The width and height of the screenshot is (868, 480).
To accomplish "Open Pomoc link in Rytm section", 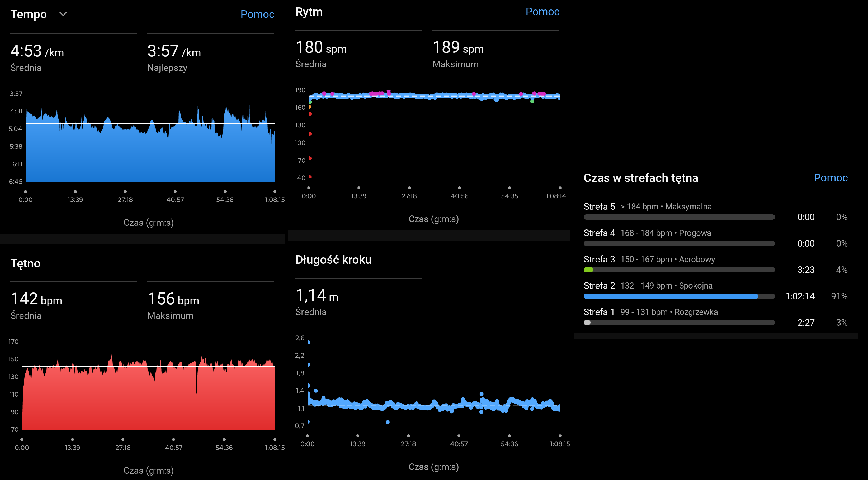I will pos(542,11).
